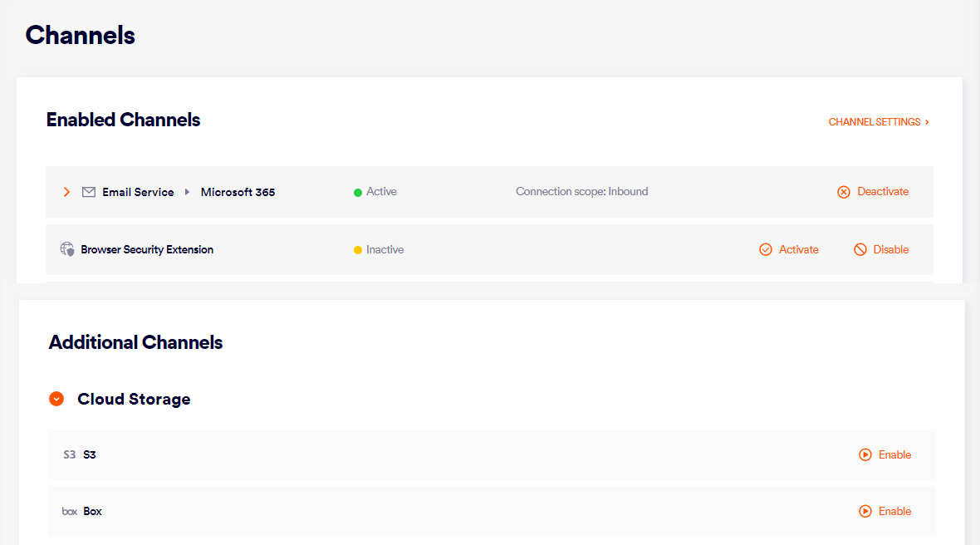Viewport: 980px width, 545px height.
Task: Enable the Box channel
Action: 885,512
